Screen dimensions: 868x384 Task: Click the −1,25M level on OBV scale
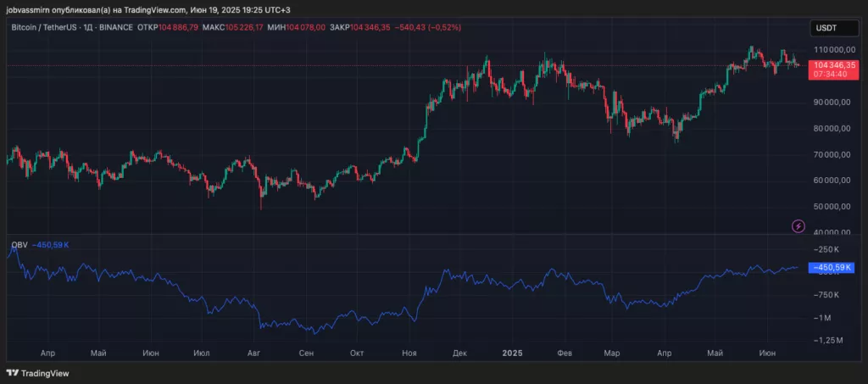[826, 339]
